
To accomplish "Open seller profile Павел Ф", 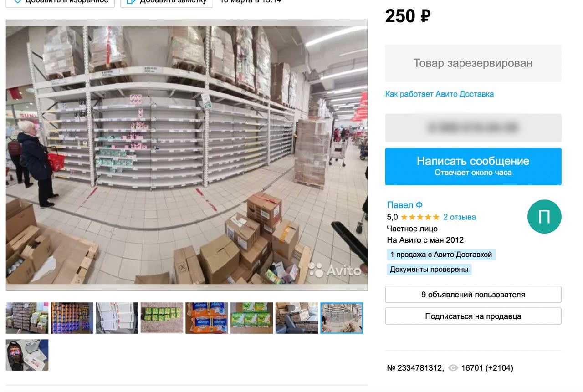I will pos(405,205).
